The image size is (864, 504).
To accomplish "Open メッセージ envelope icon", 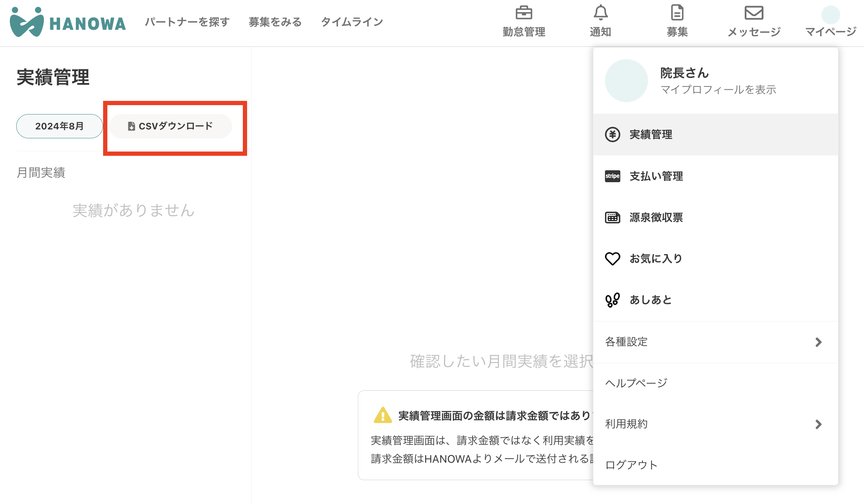I will (754, 13).
